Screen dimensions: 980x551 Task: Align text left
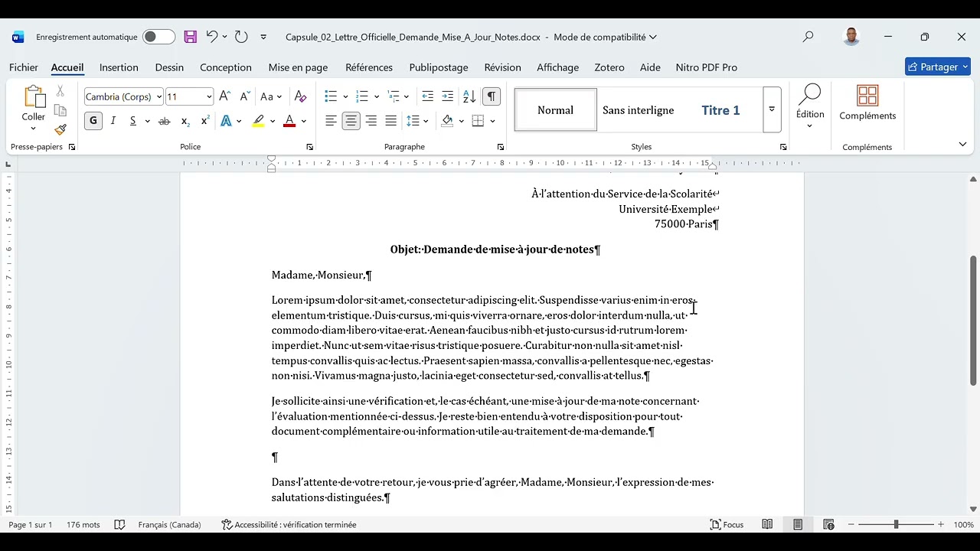(x=331, y=121)
